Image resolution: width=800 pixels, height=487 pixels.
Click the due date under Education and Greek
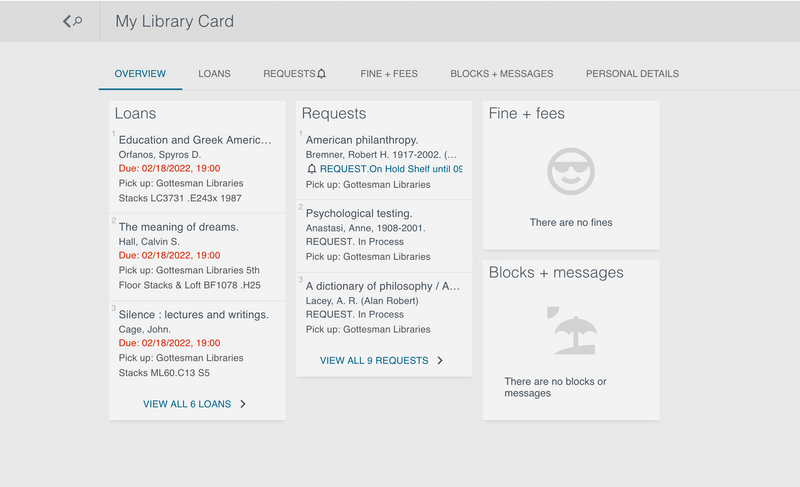pos(169,168)
